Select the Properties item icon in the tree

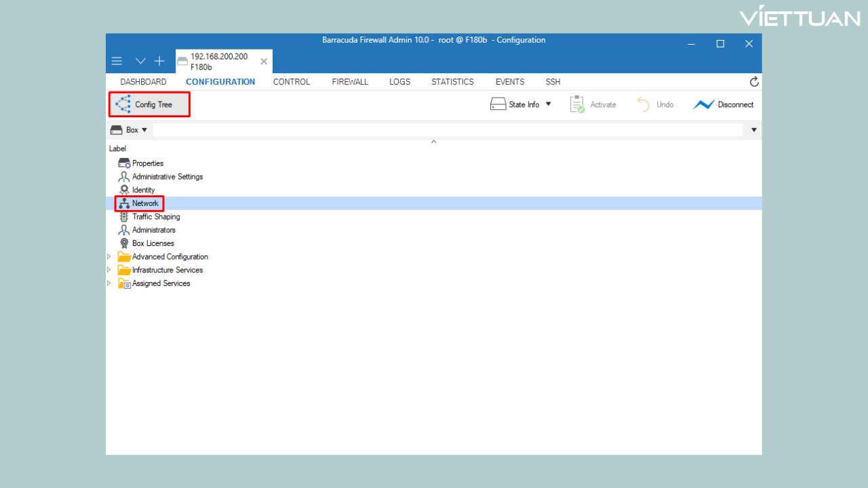click(124, 163)
